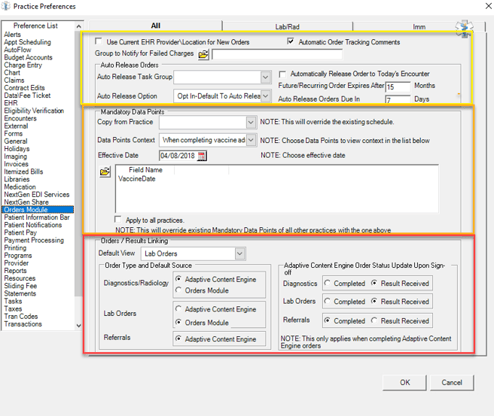Viewport: 494px width, 416px height.
Task: Close the Practice Preferences window
Action: 488,6
